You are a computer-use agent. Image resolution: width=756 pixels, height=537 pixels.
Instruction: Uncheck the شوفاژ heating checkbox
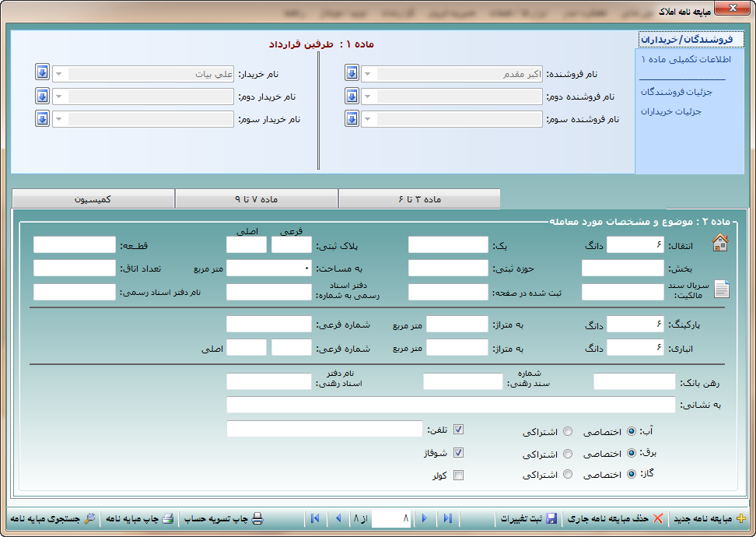(x=458, y=453)
